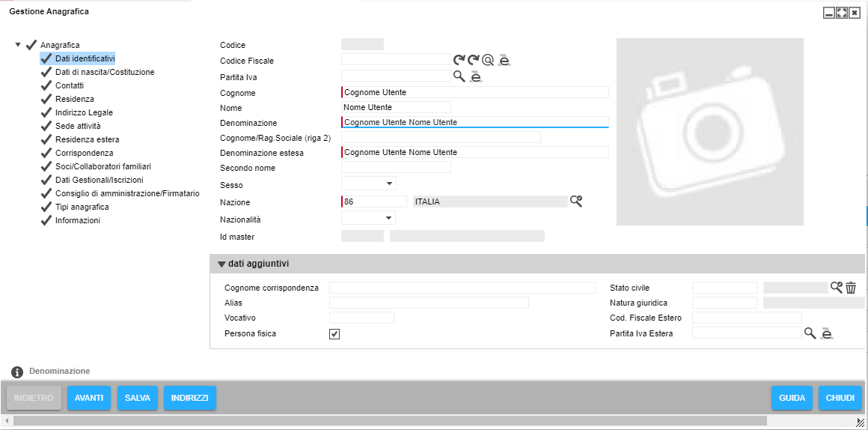The width and height of the screenshot is (868, 430).
Task: Click the magnifier icon beside Partita Iva Estera
Action: (810, 333)
